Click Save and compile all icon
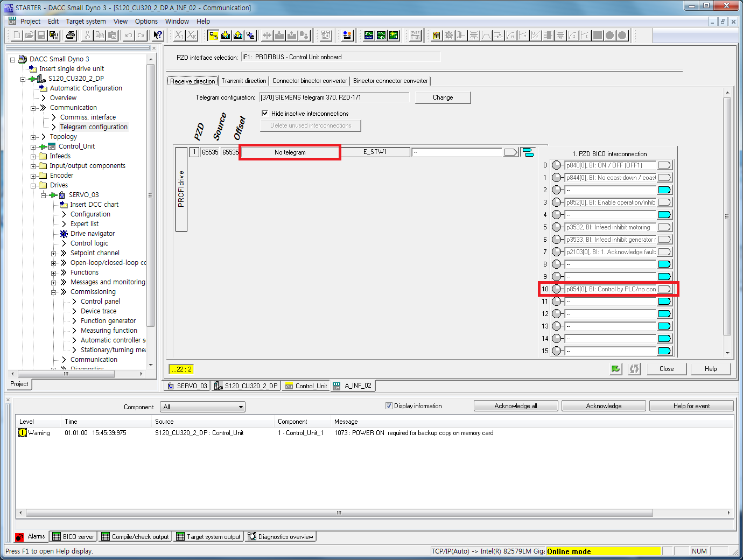This screenshot has height=560, width=743. coord(54,35)
